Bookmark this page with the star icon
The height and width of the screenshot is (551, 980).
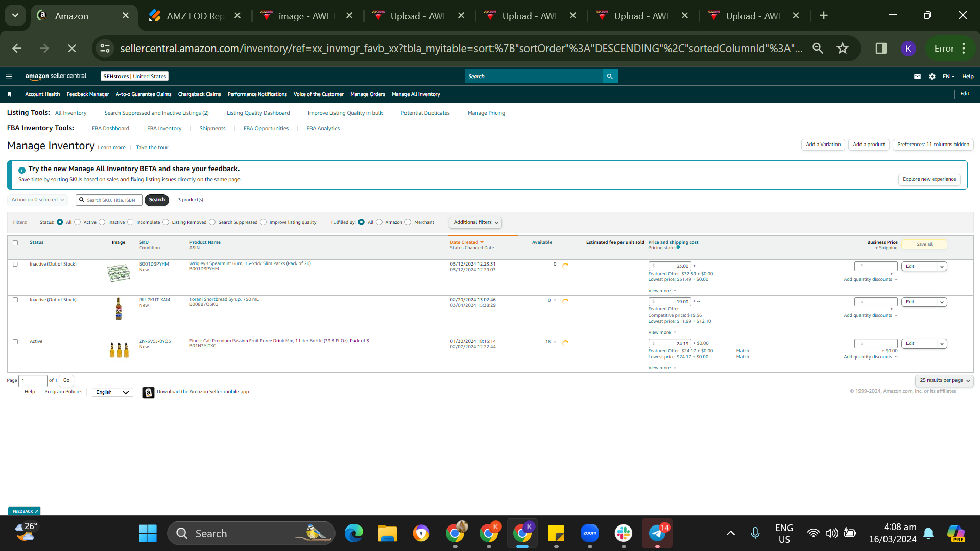[x=843, y=48]
